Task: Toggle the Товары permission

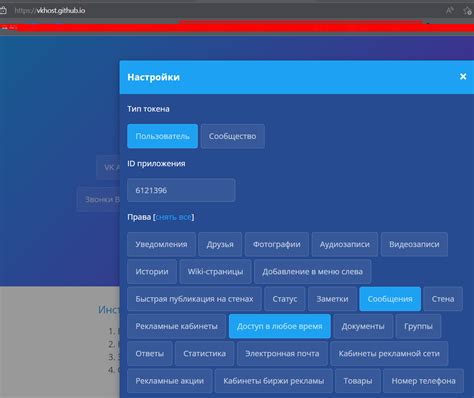Action: 358,381
